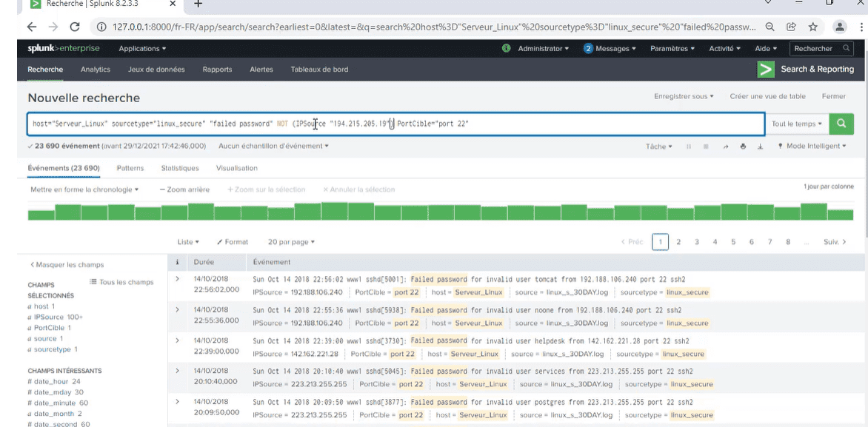Screen dimensions: 868x427
Task: Open Tableaux de bord in navigation
Action: click(x=319, y=69)
